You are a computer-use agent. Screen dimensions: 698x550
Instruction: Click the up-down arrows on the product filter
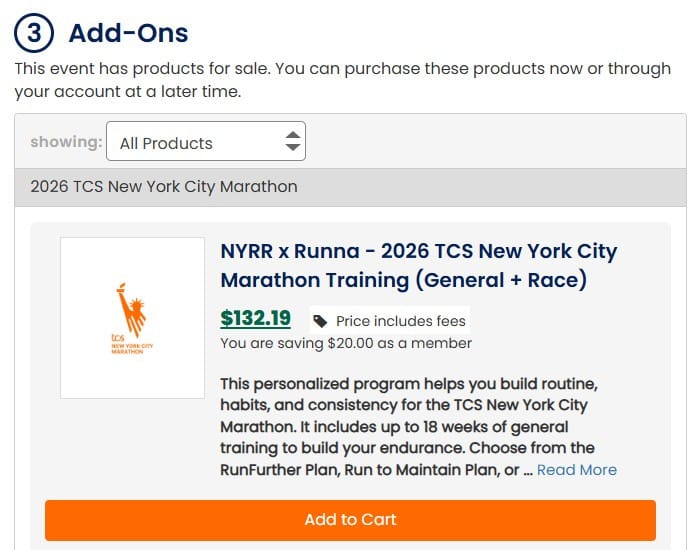(x=292, y=142)
